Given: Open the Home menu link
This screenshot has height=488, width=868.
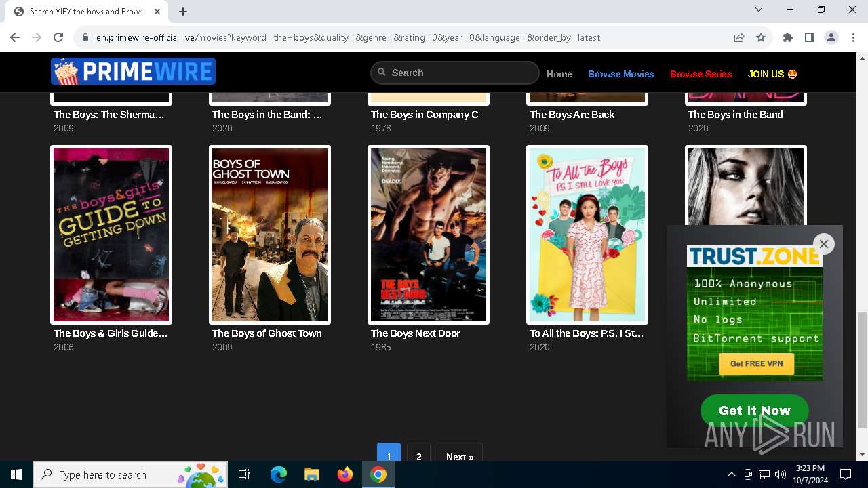Looking at the screenshot, I should click(x=559, y=74).
